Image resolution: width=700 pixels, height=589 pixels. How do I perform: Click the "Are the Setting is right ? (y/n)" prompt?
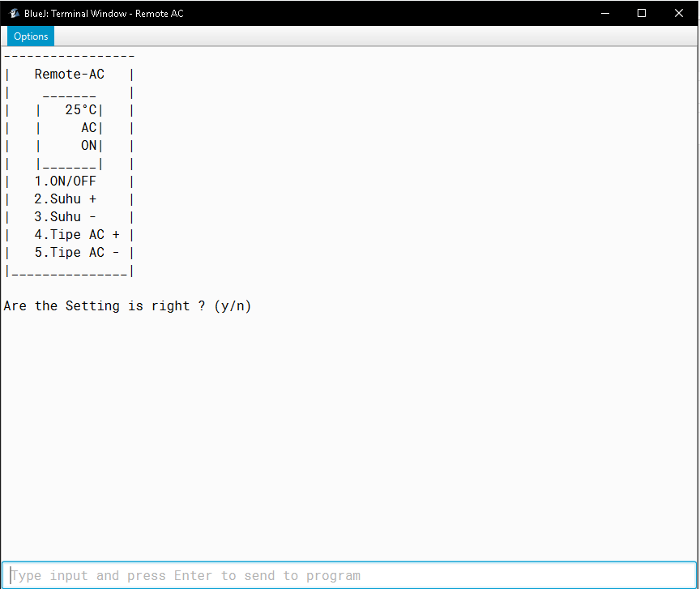128,306
